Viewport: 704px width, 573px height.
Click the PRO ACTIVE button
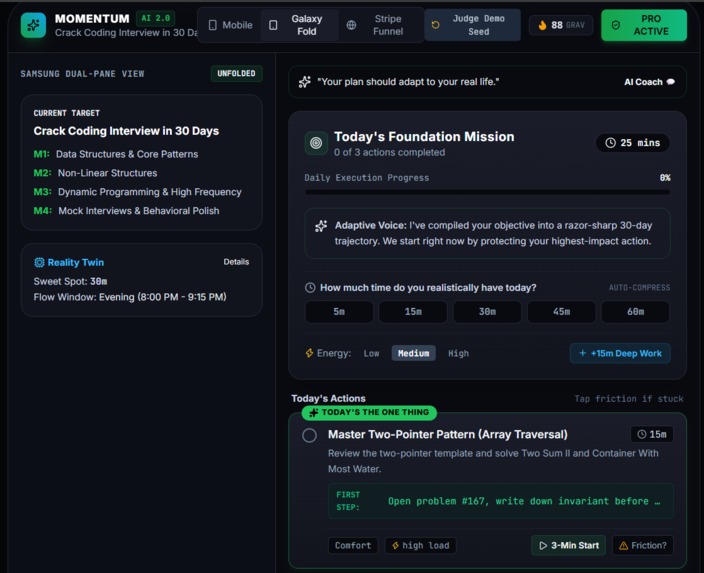[644, 25]
